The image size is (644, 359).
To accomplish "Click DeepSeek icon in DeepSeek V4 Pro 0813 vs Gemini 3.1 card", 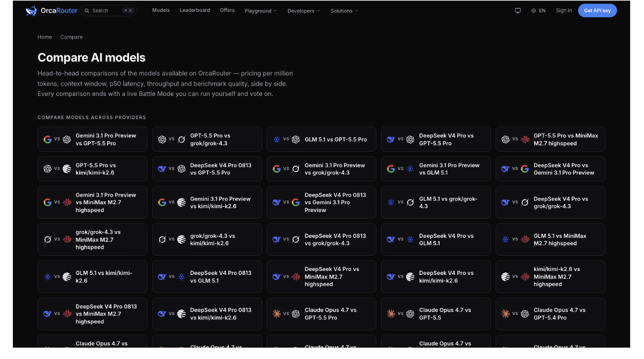I will [276, 202].
